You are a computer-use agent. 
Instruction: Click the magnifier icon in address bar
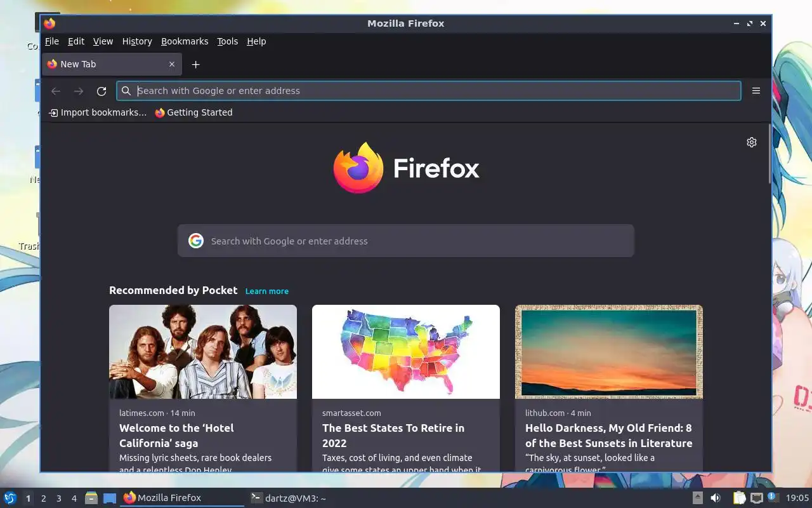click(x=126, y=91)
